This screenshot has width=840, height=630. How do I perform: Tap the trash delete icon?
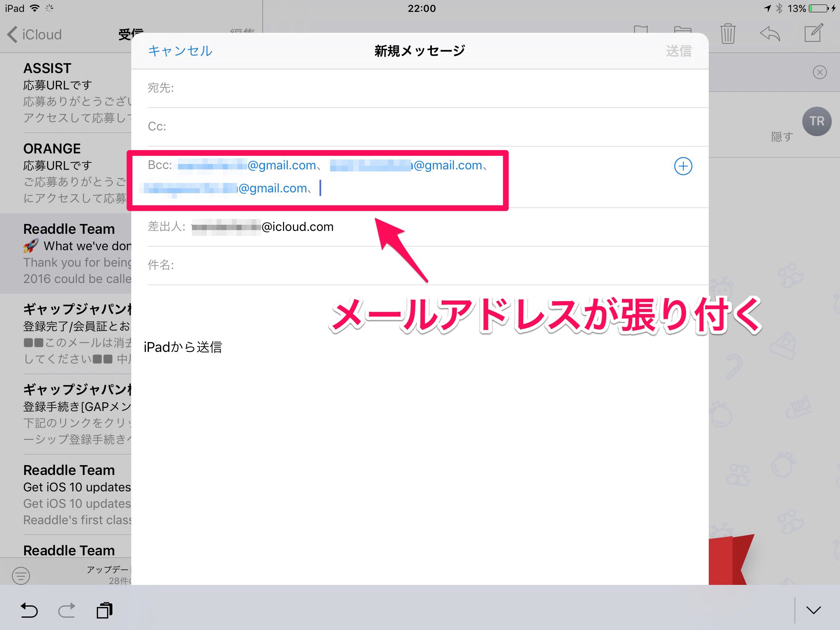(x=728, y=34)
